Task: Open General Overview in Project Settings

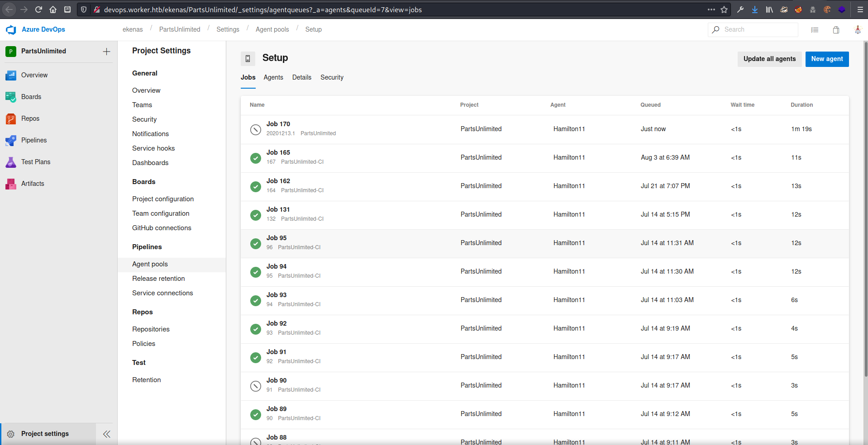Action: point(146,90)
